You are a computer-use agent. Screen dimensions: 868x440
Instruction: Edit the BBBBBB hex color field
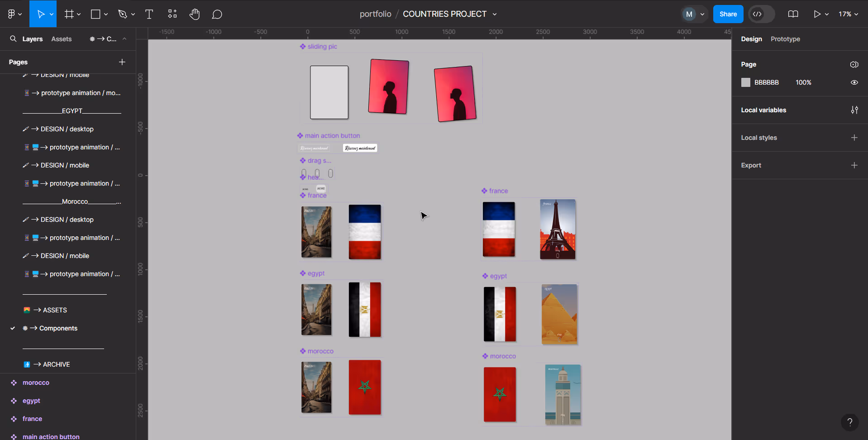[767, 82]
